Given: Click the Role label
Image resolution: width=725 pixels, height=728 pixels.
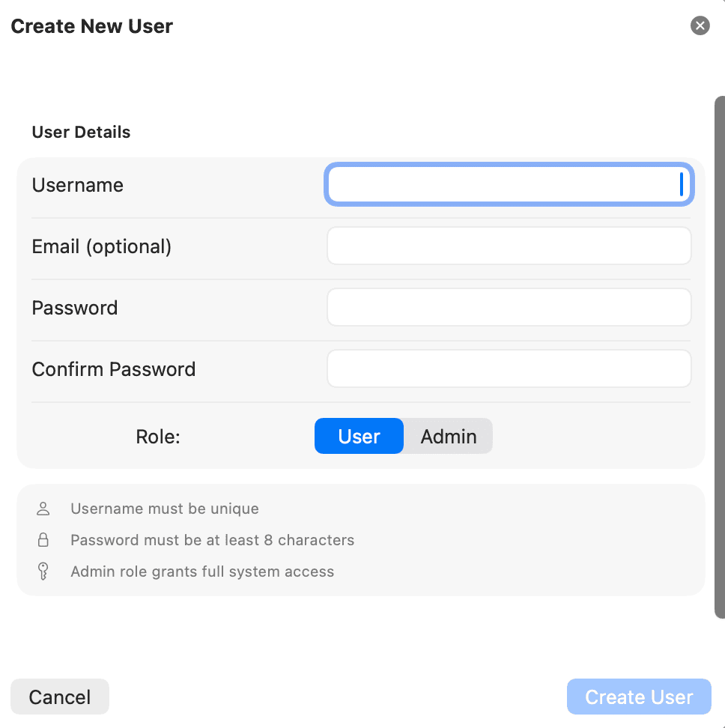Looking at the screenshot, I should pyautogui.click(x=157, y=436).
